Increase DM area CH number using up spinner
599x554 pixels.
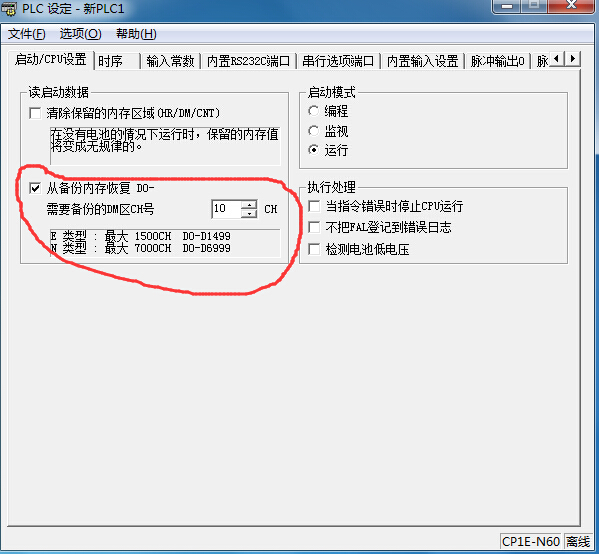coord(249,205)
